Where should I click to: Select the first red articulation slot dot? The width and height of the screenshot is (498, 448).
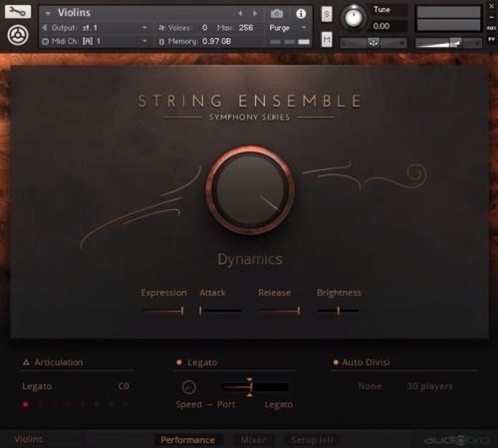point(26,404)
